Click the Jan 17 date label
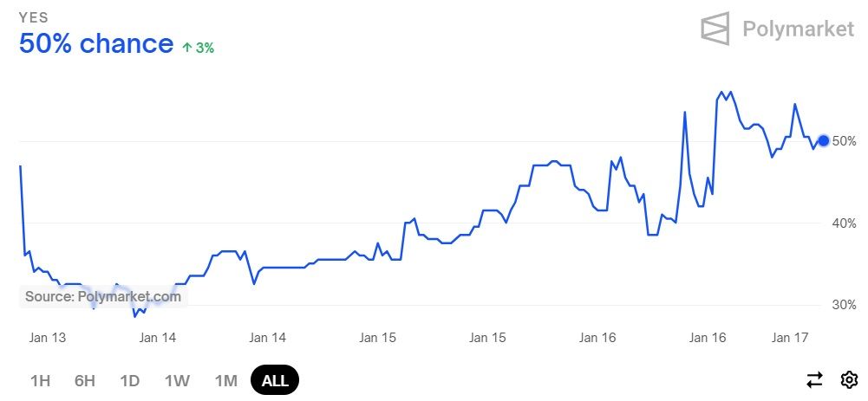The height and width of the screenshot is (401, 868). 790,338
